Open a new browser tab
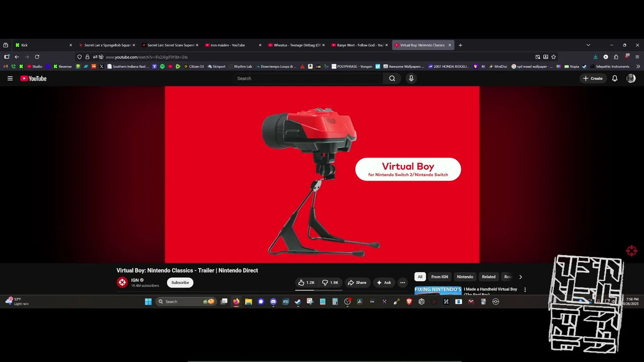 pos(460,45)
